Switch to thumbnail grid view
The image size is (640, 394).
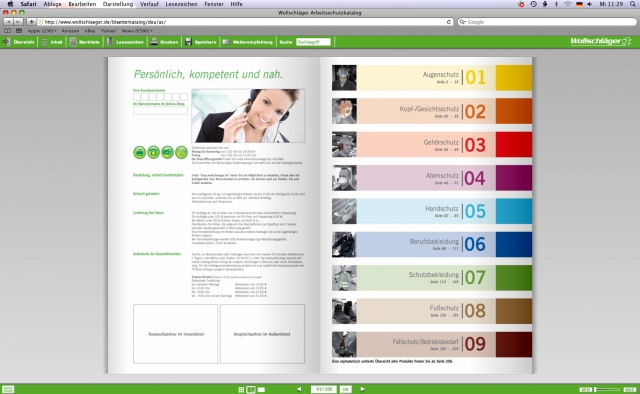point(241,390)
